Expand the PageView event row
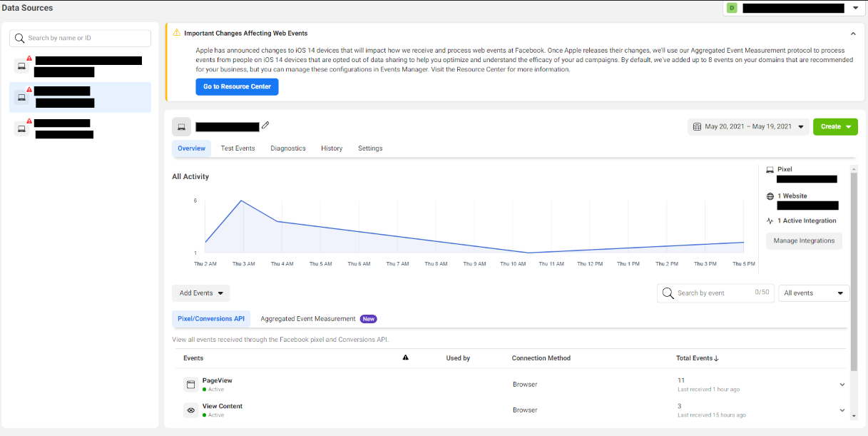The height and width of the screenshot is (436, 868). [x=842, y=385]
